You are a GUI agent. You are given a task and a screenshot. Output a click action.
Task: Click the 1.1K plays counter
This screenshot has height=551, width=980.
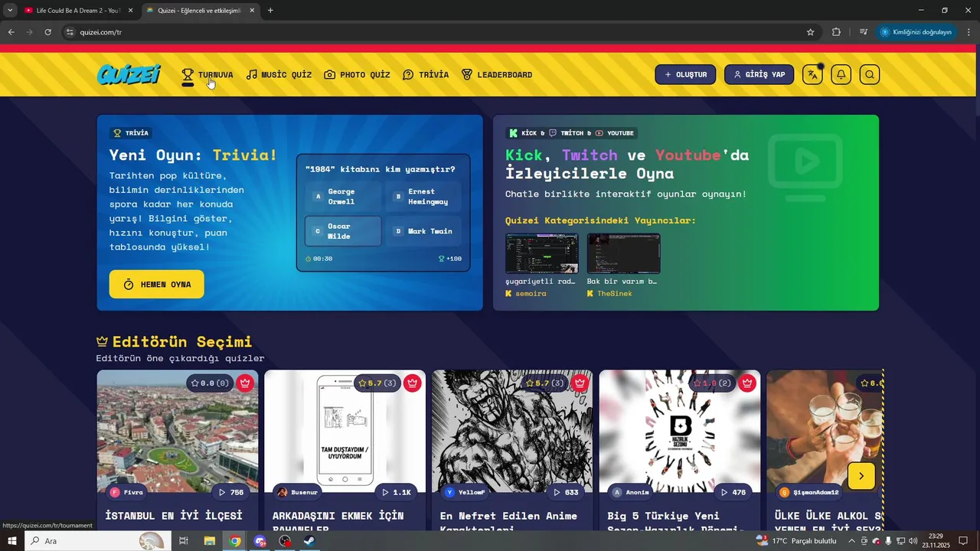[397, 492]
